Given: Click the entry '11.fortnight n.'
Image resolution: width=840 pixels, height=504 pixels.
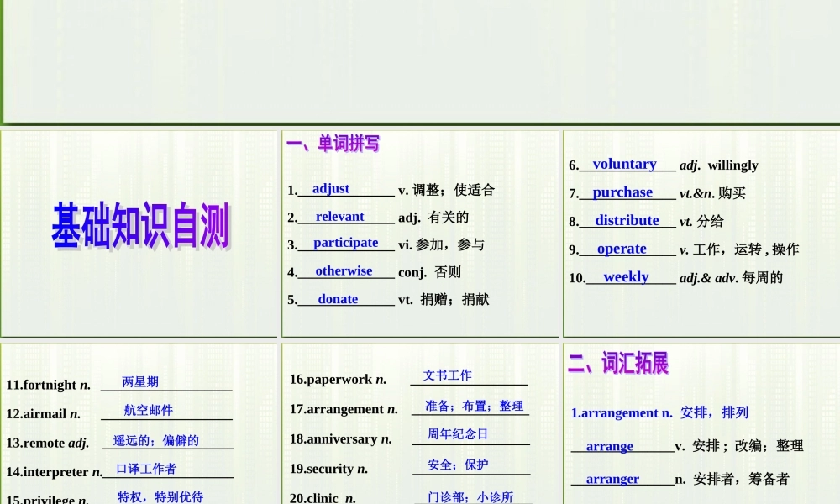Looking at the screenshot, I should pyautogui.click(x=48, y=385).
